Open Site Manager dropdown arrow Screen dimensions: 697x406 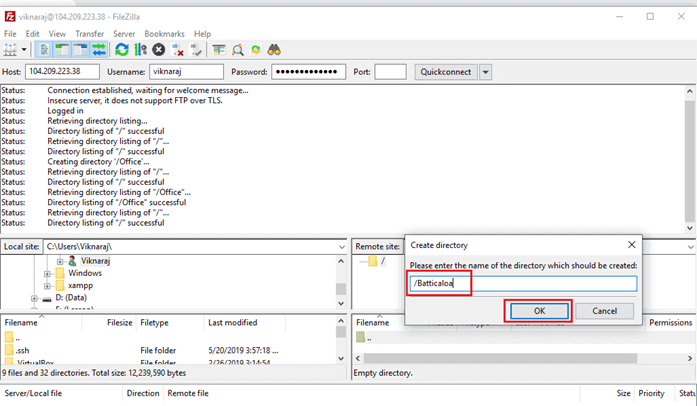tap(24, 50)
